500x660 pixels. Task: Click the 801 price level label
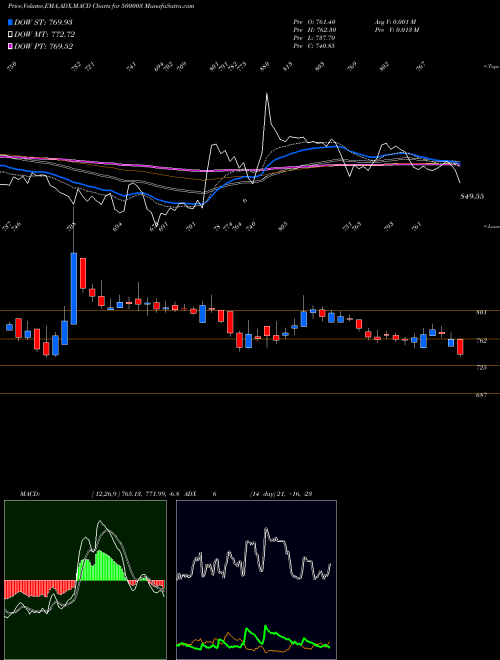tap(482, 313)
